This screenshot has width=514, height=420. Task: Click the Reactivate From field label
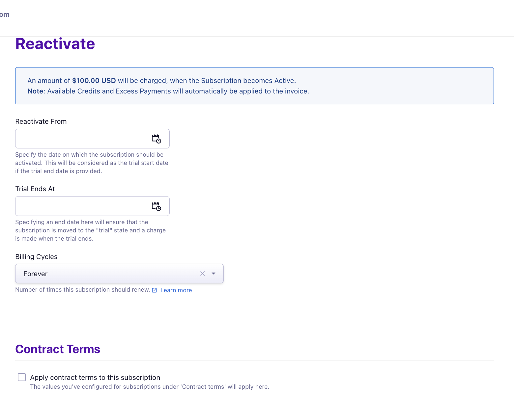click(41, 121)
